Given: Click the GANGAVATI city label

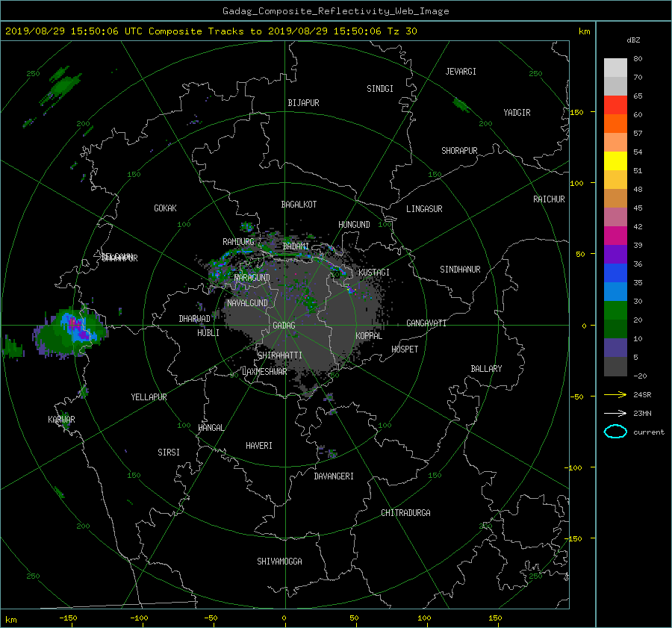Looking at the screenshot, I should [426, 323].
